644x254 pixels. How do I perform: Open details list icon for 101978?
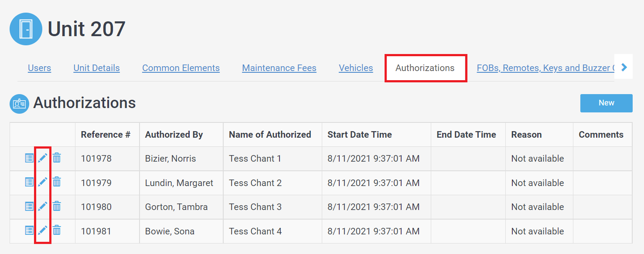tap(29, 158)
